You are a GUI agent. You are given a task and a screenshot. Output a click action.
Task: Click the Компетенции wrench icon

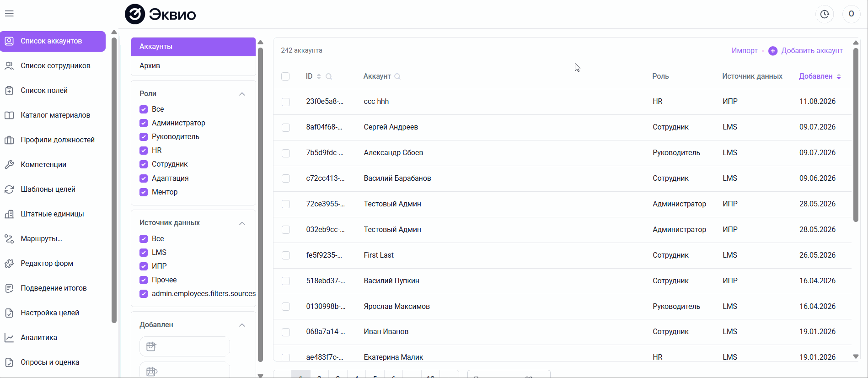pyautogui.click(x=9, y=165)
